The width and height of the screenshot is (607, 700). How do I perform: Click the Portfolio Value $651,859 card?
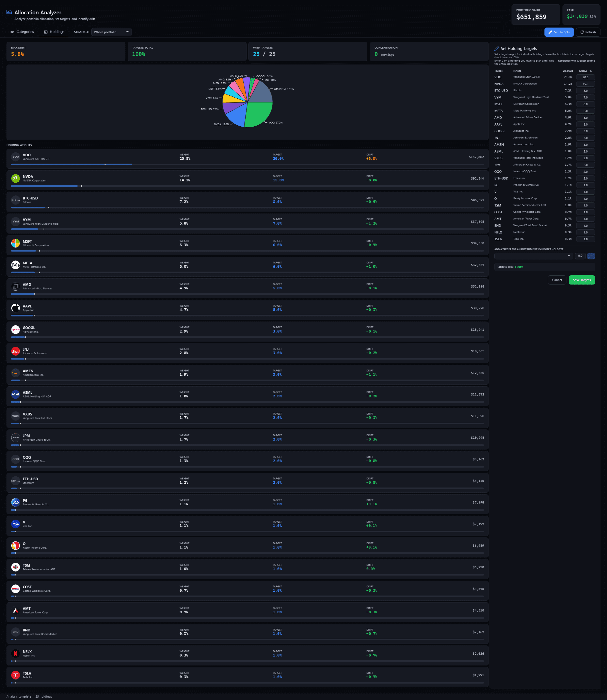(x=536, y=15)
